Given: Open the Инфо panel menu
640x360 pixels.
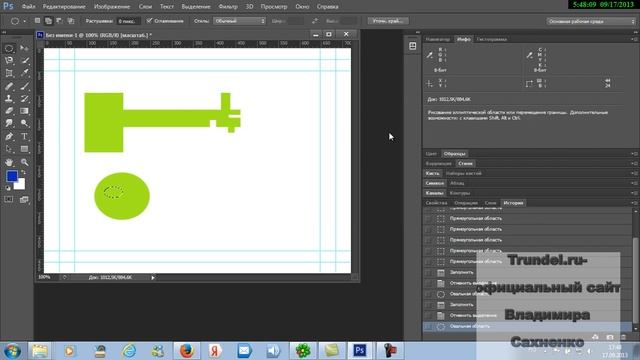Looking at the screenshot, I should 634,40.
